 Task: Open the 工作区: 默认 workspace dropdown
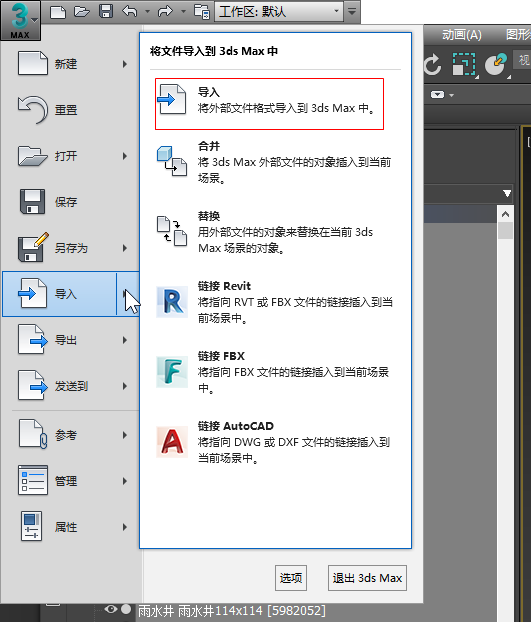280,12
